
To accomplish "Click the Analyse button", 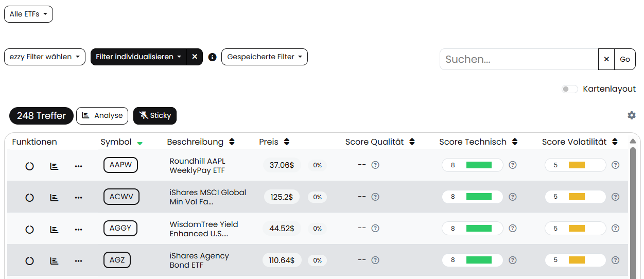I will click(x=102, y=116).
